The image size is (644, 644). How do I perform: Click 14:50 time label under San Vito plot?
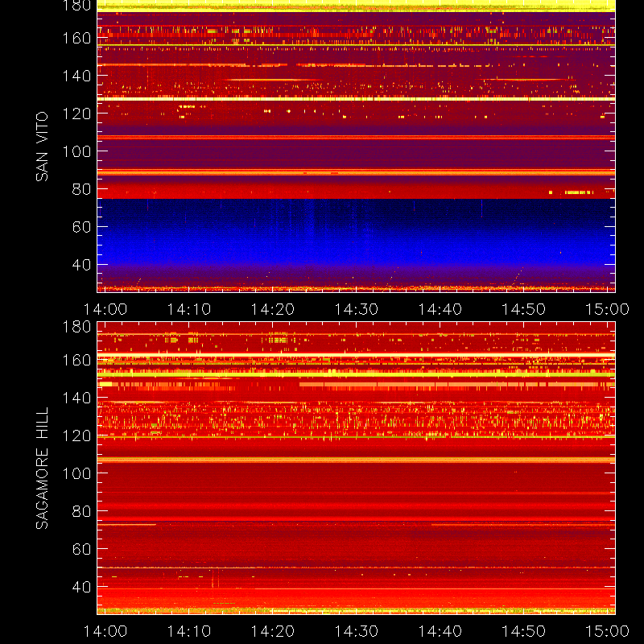tap(524, 309)
